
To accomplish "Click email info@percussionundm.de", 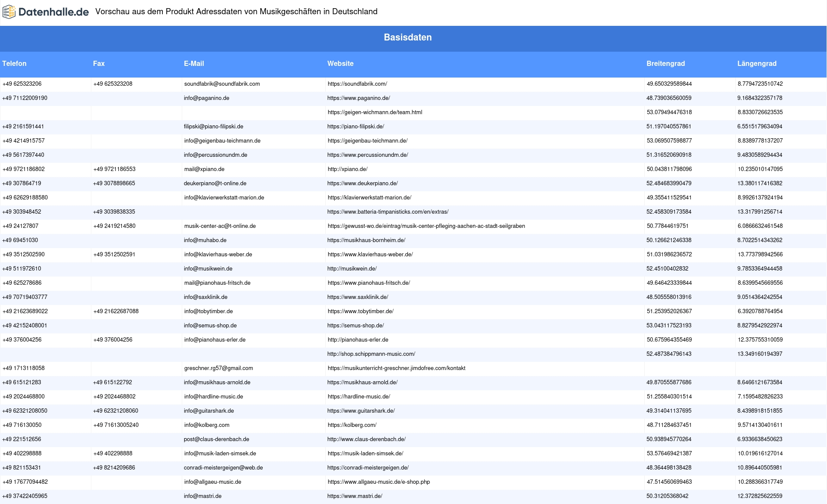I will [x=215, y=155].
